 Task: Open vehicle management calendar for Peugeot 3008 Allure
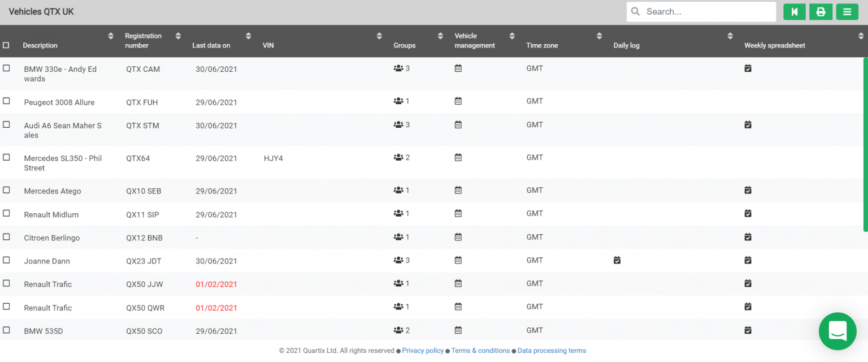point(458,101)
